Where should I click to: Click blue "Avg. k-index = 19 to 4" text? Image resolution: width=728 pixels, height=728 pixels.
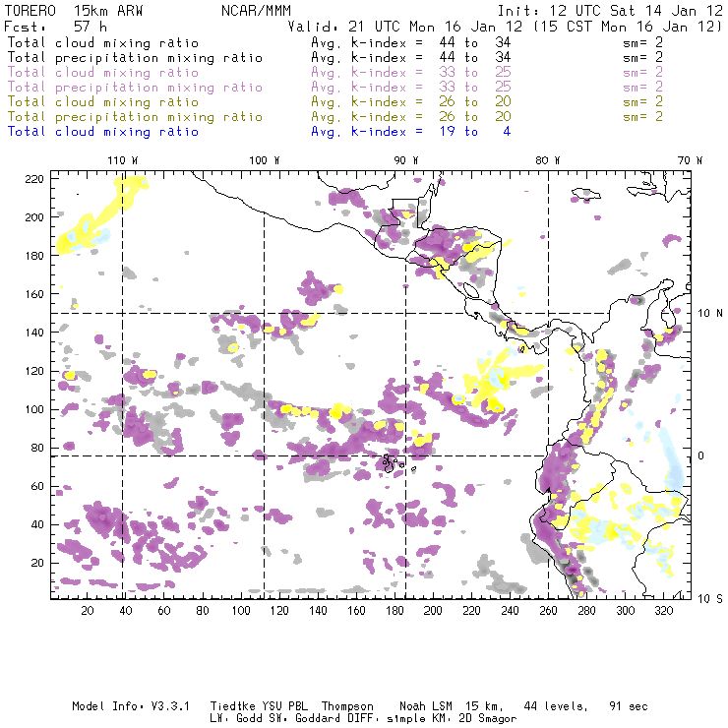coord(411,132)
